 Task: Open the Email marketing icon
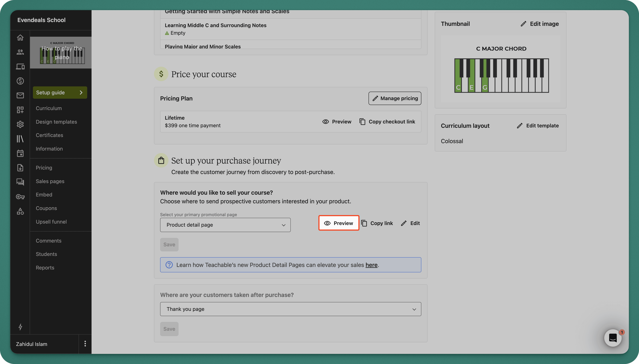(x=20, y=95)
